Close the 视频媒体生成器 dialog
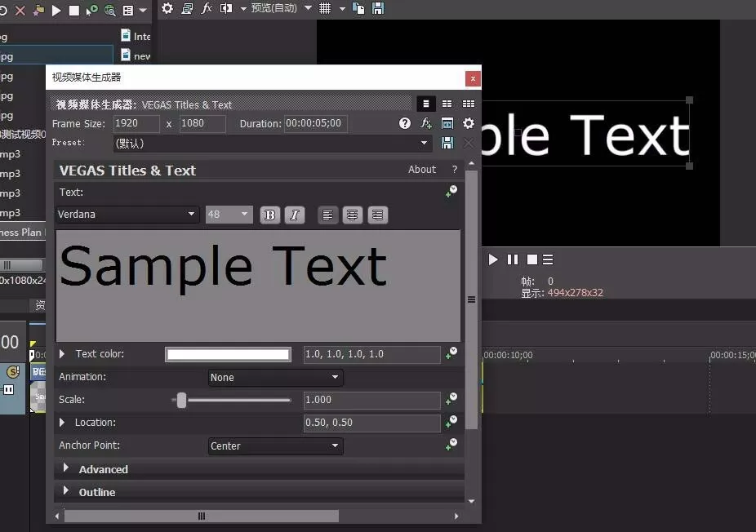 pyautogui.click(x=473, y=78)
